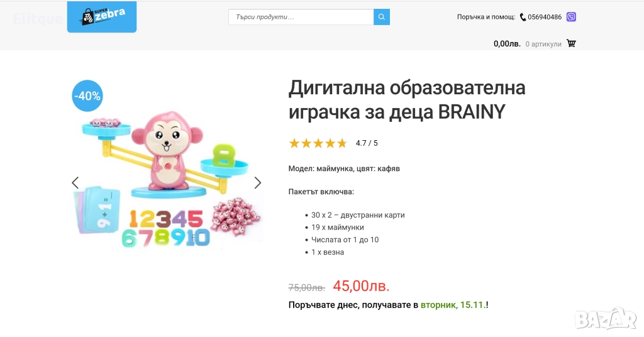The width and height of the screenshot is (644, 337).
Task: Click the 4.7 / 5 rating text
Action: coord(367,143)
